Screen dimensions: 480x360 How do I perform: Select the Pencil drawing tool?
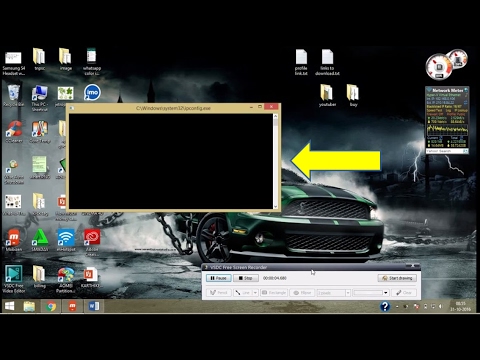tap(218, 292)
